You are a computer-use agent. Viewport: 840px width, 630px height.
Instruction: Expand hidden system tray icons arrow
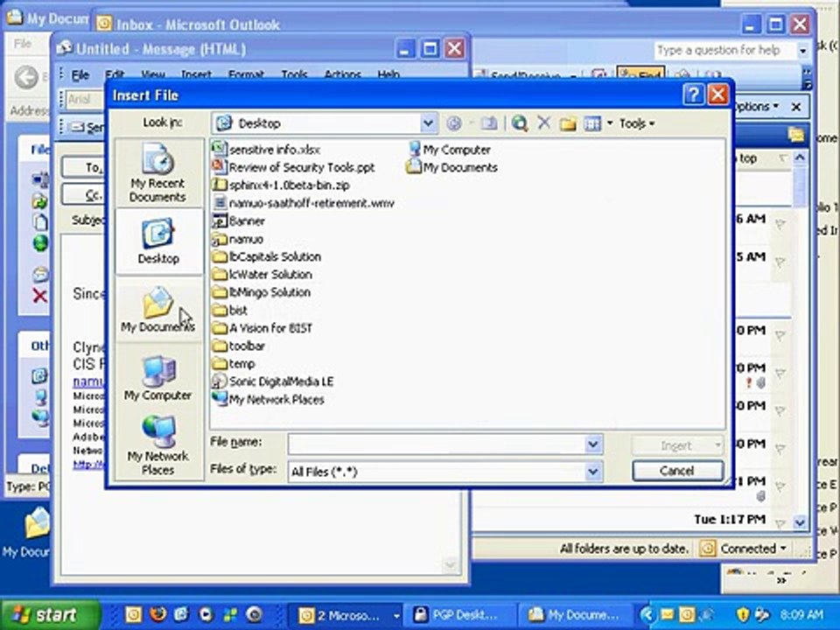pyautogui.click(x=647, y=614)
